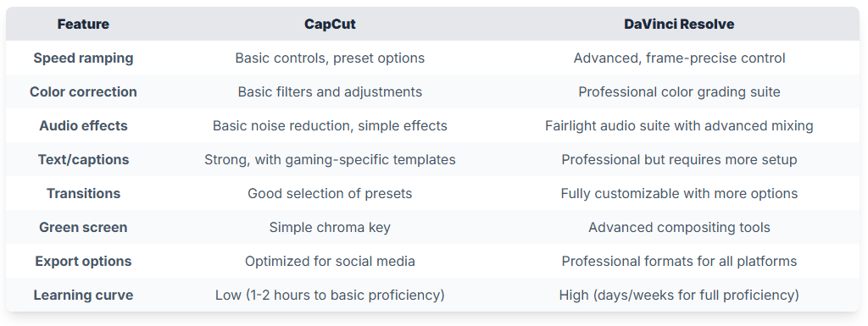Click the 'Basic controls, preset options' cell

330,58
